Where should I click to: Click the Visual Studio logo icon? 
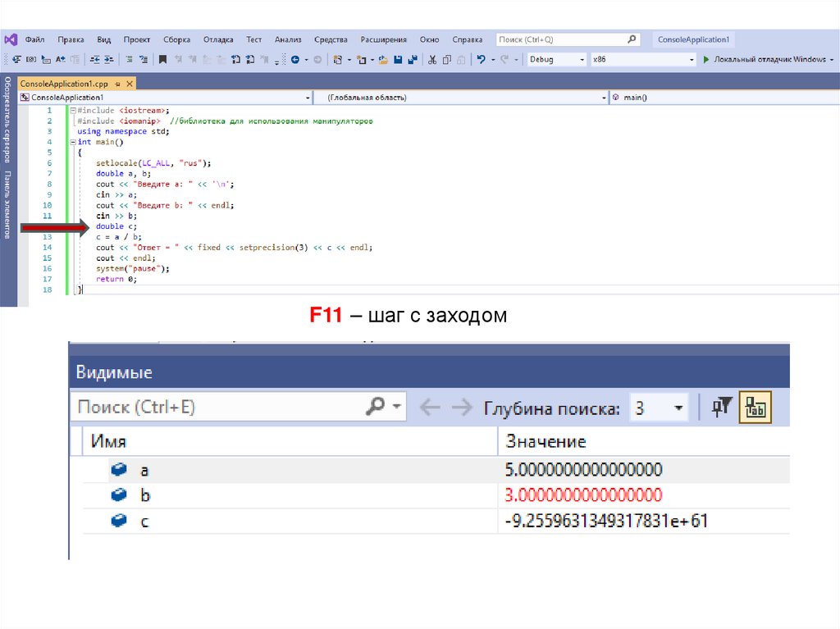tap(10, 39)
